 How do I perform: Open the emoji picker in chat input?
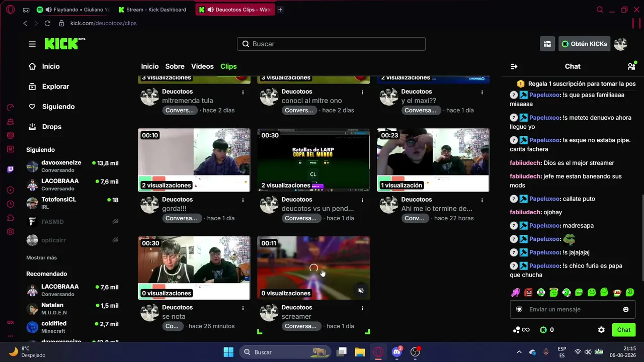(626, 309)
